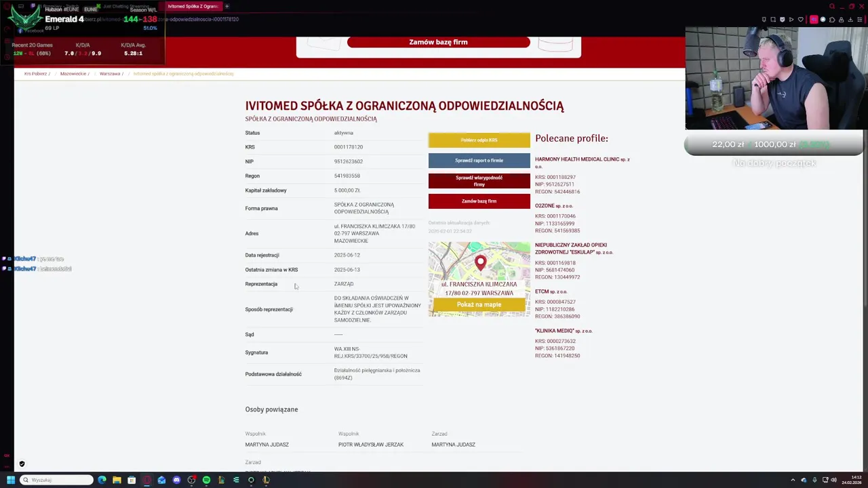Switch to the Ivitomed Spółka browser tab
Image resolution: width=868 pixels, height=488 pixels.
click(193, 6)
